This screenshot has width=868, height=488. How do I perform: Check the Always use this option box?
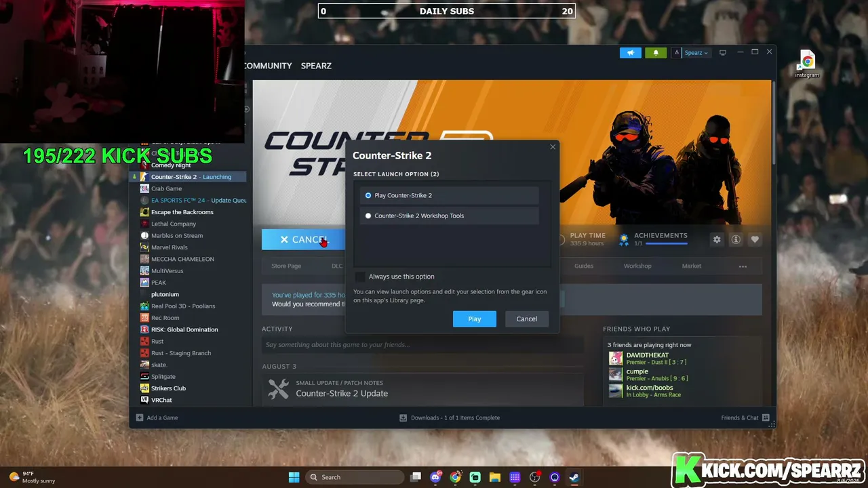pyautogui.click(x=360, y=277)
